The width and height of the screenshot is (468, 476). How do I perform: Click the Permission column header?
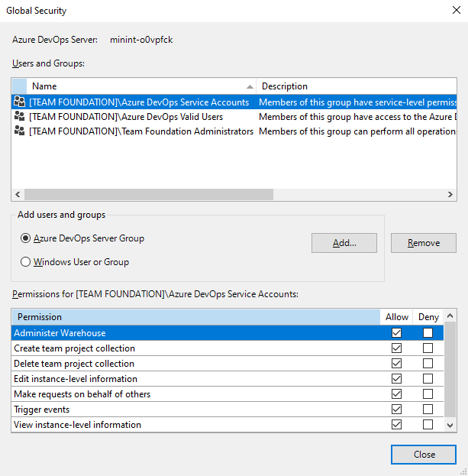pos(196,317)
